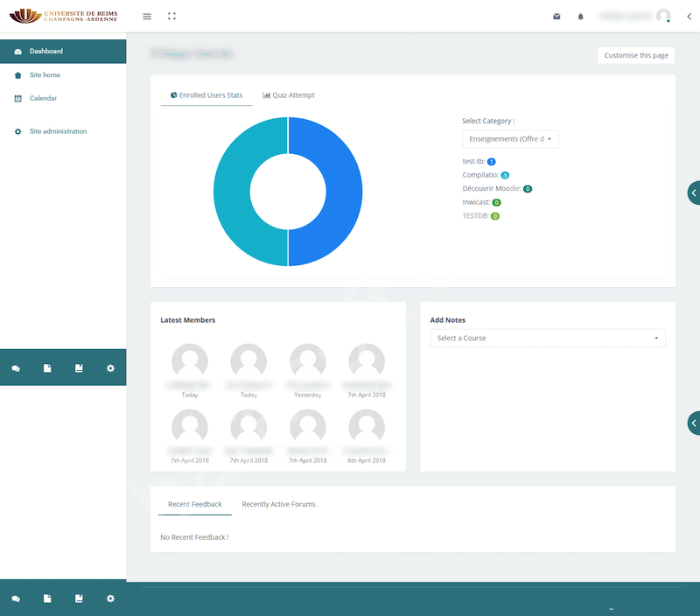
Task: Click the book icon in middle sidebar bar
Action: click(x=79, y=368)
